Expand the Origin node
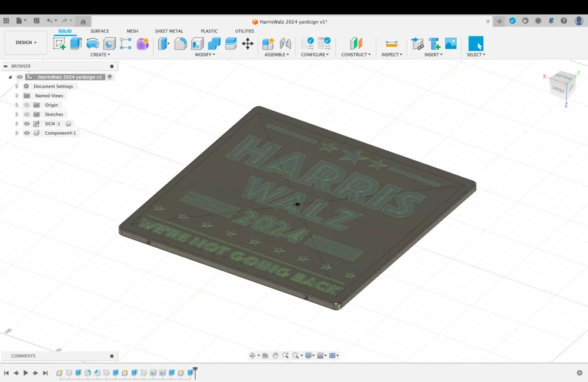This screenshot has width=588, height=382. point(17,105)
